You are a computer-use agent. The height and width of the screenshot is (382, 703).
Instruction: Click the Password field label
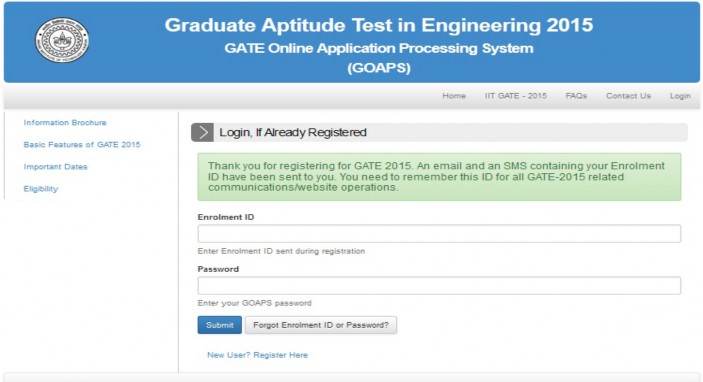(x=218, y=269)
